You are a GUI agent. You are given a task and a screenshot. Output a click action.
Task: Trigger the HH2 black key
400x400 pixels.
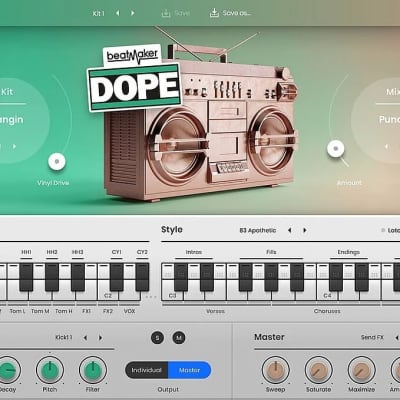point(52,277)
